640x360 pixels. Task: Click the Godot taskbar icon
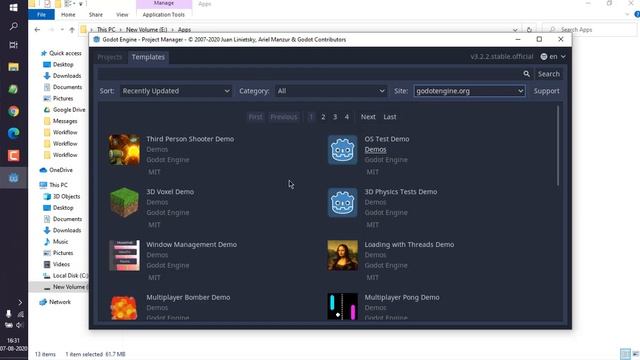pyautogui.click(x=13, y=178)
